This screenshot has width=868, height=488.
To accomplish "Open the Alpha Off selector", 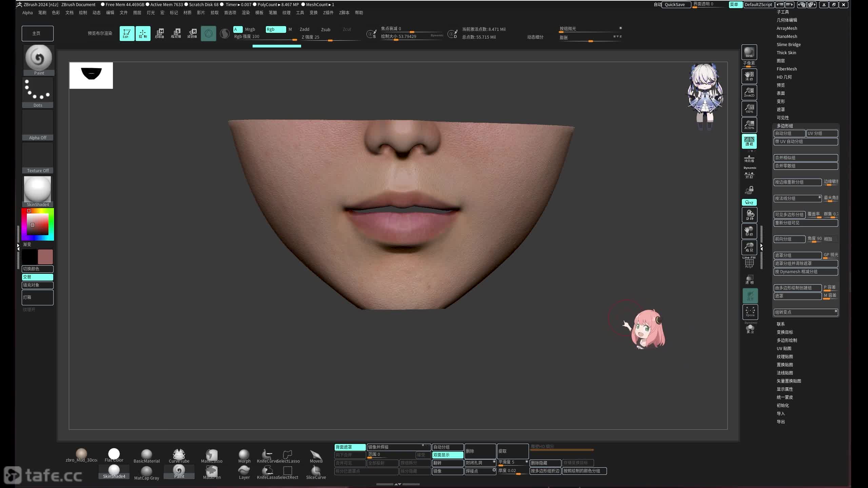I will pos(38,125).
